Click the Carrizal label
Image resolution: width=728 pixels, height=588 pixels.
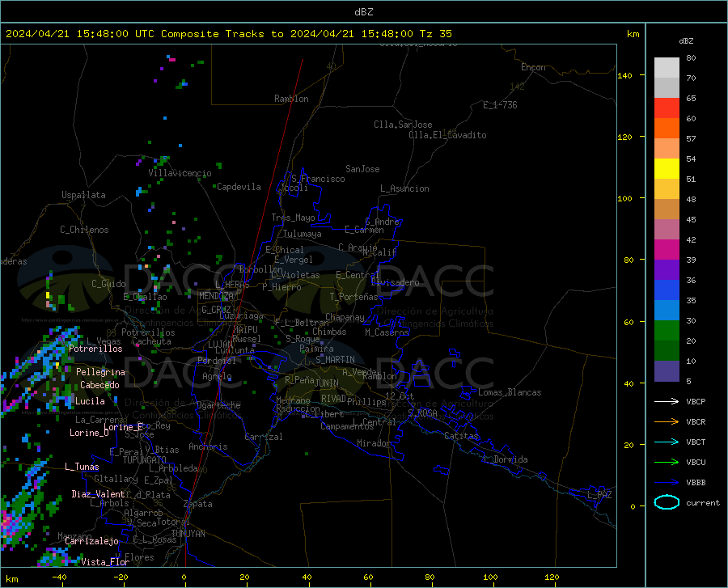point(263,437)
